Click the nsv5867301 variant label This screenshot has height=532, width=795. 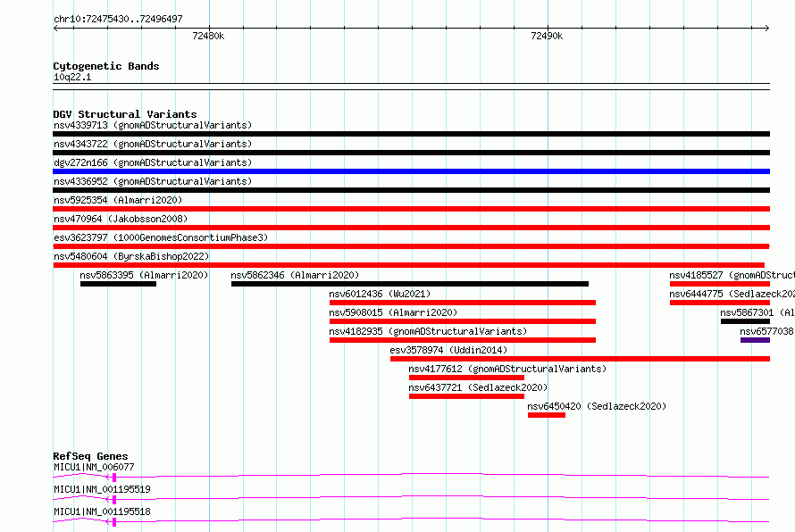click(x=757, y=312)
